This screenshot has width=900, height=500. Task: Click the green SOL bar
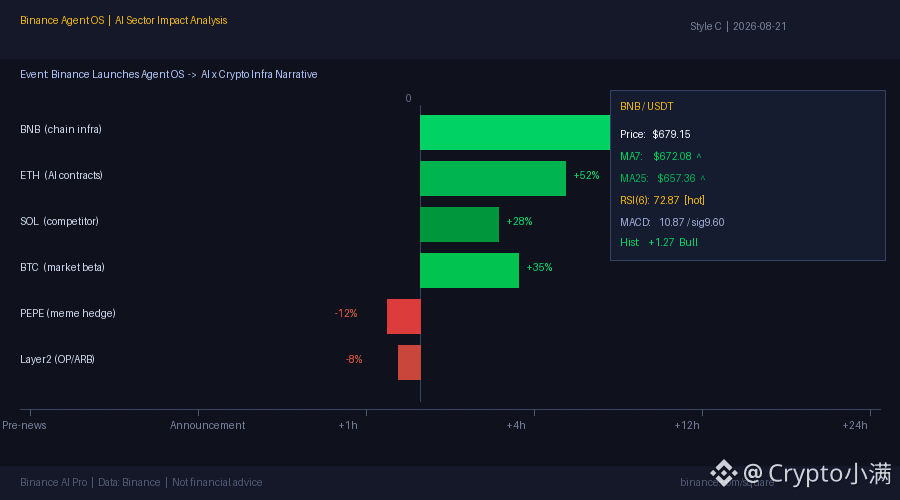[459, 224]
